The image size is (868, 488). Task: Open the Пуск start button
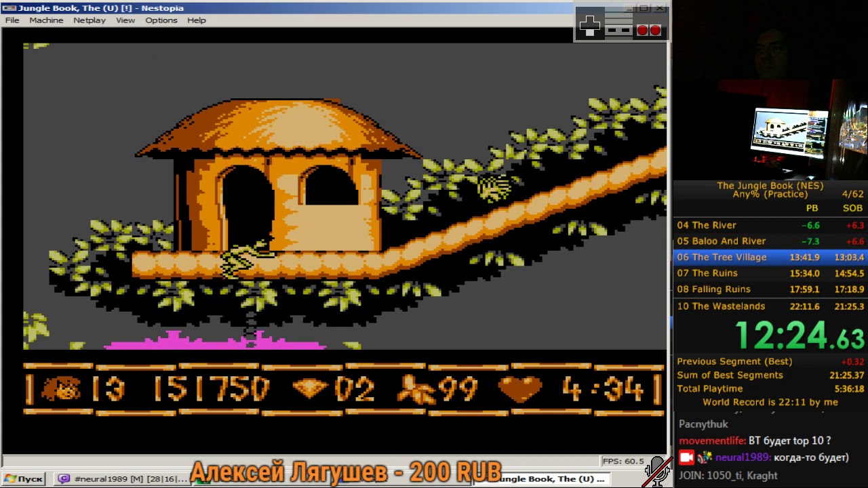click(x=24, y=479)
